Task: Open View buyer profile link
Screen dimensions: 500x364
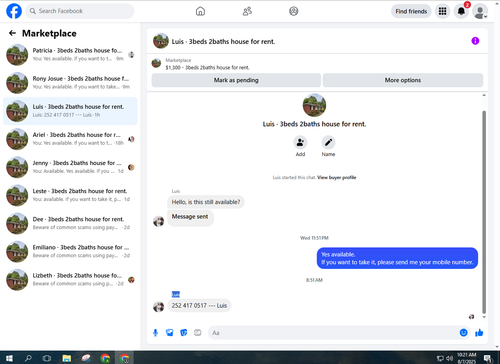Action: pyautogui.click(x=337, y=177)
